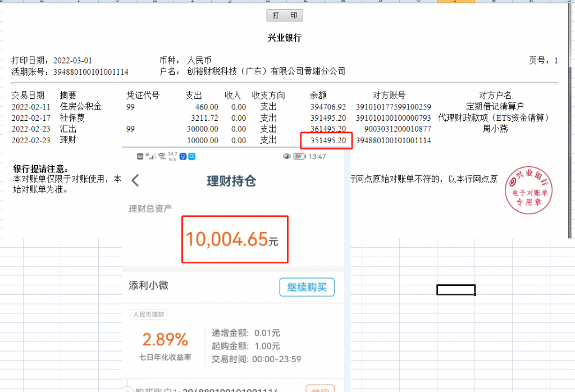This screenshot has height=392, width=575.
Task: Click the vertical scrollbar of the spreadsheet
Action: 571,121
